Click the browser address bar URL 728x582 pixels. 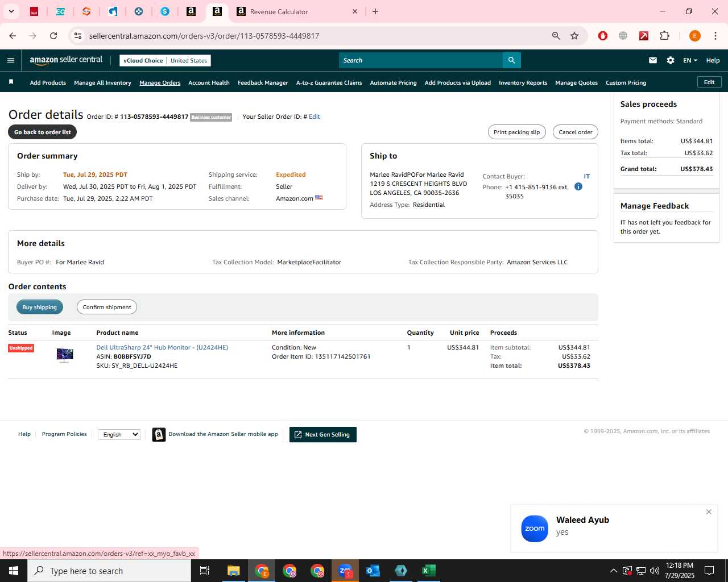pyautogui.click(x=204, y=36)
